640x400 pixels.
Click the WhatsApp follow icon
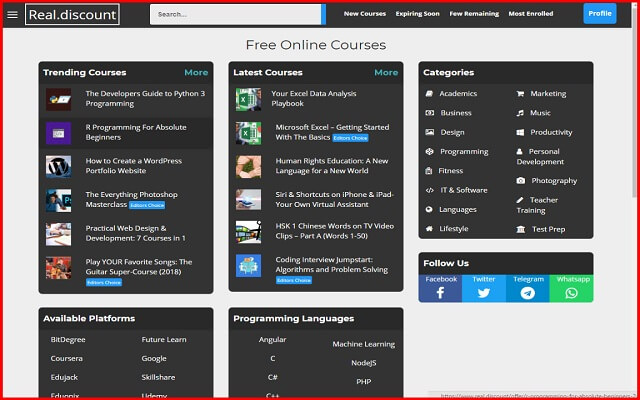coord(571,293)
